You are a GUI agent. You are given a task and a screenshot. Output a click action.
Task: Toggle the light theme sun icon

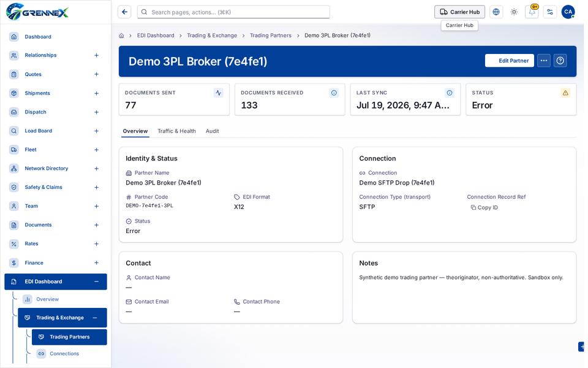[x=514, y=12]
